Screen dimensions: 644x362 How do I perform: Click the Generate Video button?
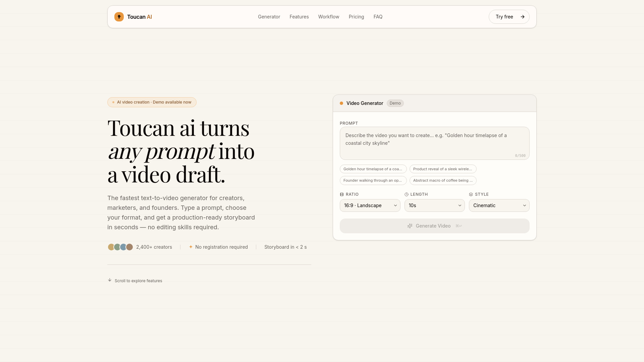point(435,226)
